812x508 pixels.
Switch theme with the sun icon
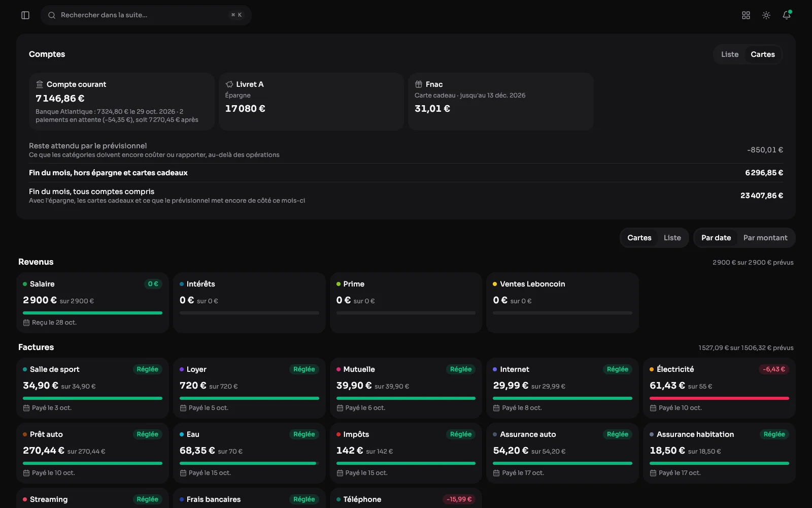click(766, 15)
